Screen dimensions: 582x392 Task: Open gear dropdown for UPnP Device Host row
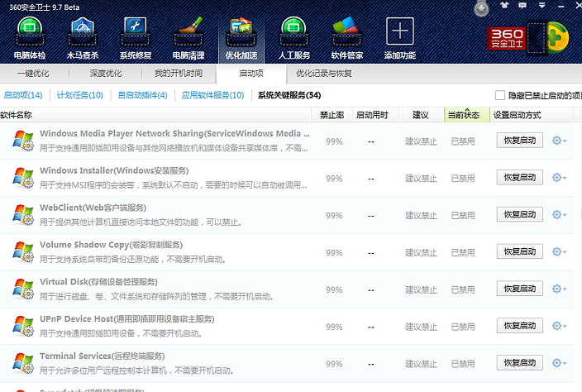pyautogui.click(x=559, y=326)
